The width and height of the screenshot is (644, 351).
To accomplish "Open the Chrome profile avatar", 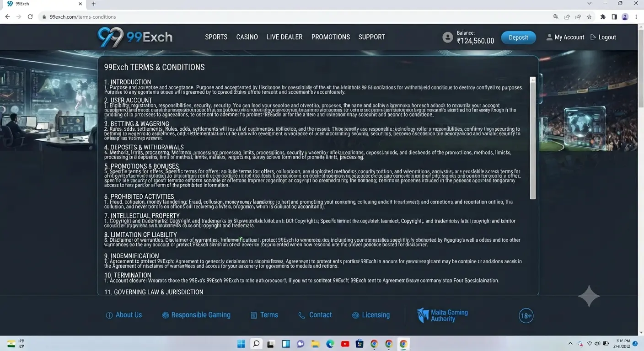I will (x=625, y=16).
